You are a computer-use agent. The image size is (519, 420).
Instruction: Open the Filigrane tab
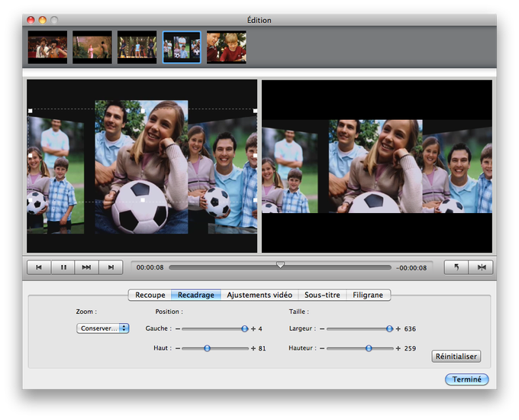(368, 295)
